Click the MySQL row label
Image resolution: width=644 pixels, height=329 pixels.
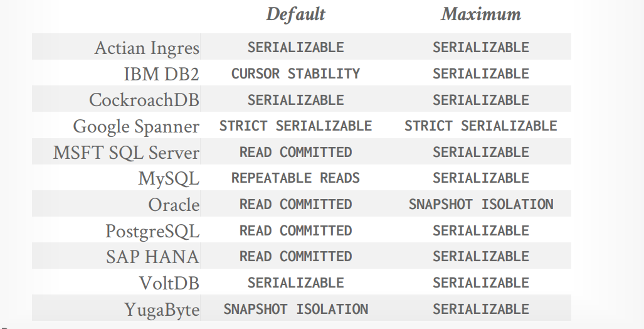coord(169,178)
